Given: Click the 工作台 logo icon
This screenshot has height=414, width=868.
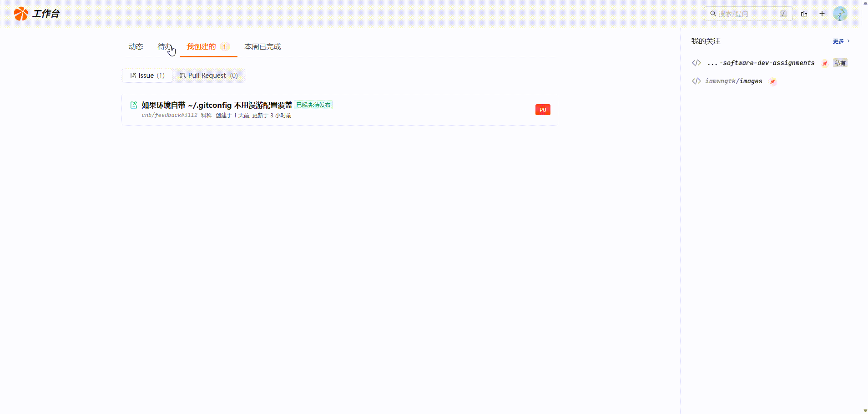Looking at the screenshot, I should [x=20, y=14].
